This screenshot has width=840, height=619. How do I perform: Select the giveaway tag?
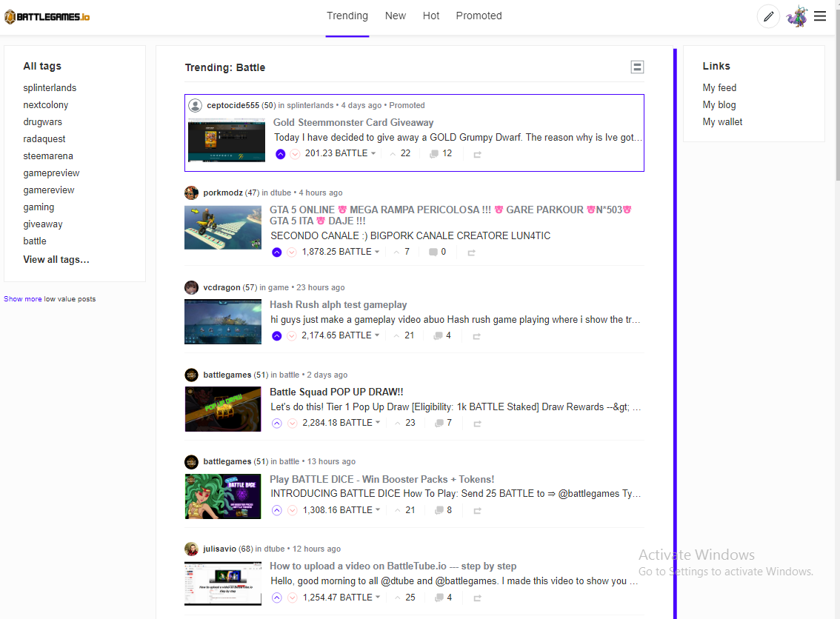click(43, 224)
